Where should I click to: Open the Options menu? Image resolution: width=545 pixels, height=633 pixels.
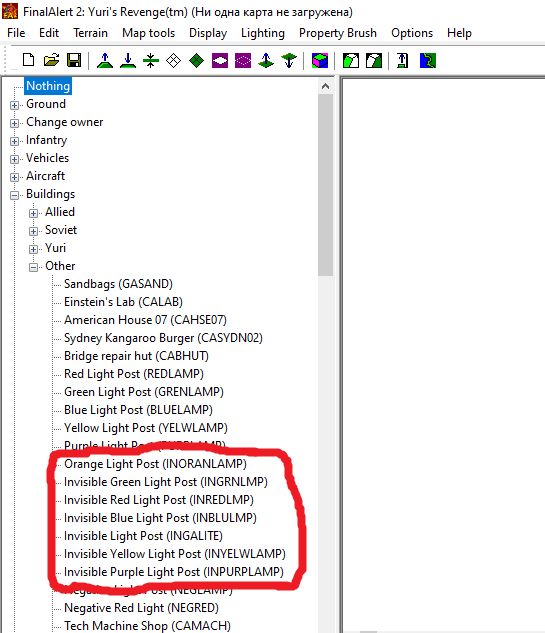(x=412, y=33)
